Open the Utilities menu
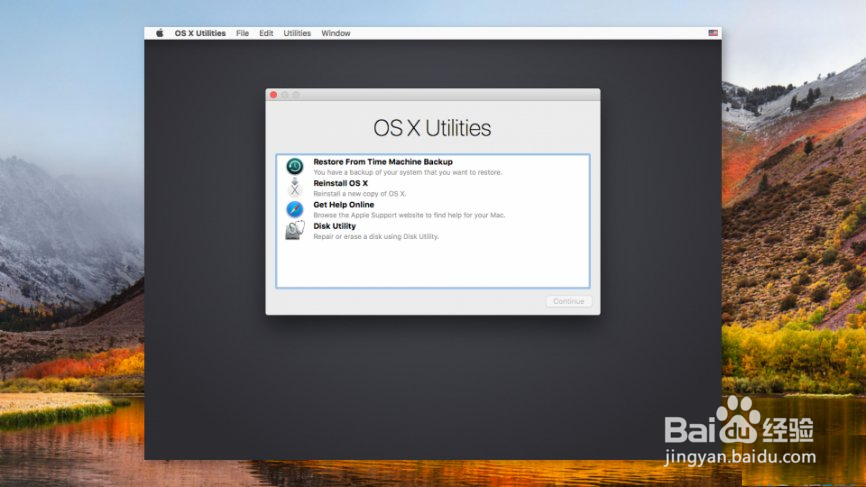Screen dimensions: 866x487 297,33
